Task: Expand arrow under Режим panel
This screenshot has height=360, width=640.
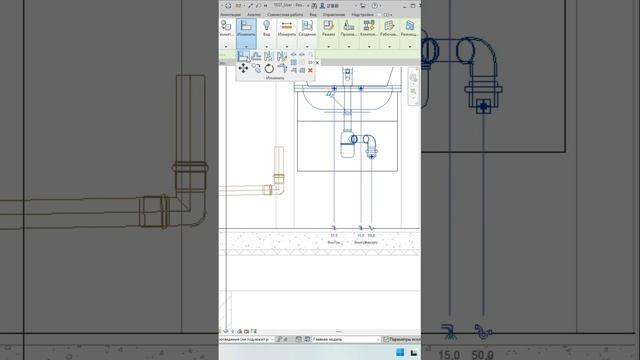Action: (x=329, y=47)
